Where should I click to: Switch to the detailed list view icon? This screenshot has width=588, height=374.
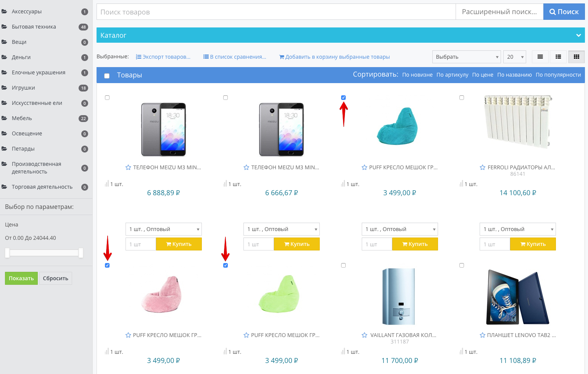pos(558,57)
